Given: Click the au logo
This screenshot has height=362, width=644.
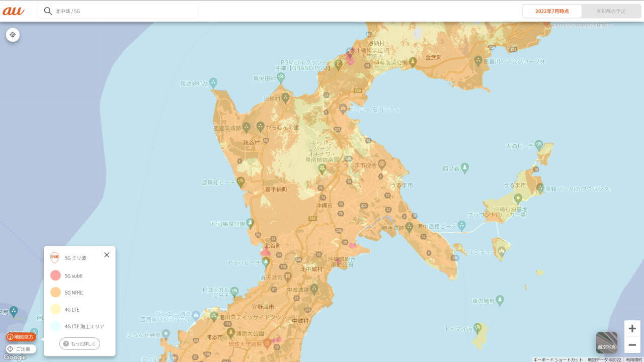Looking at the screenshot, I should pyautogui.click(x=14, y=11).
